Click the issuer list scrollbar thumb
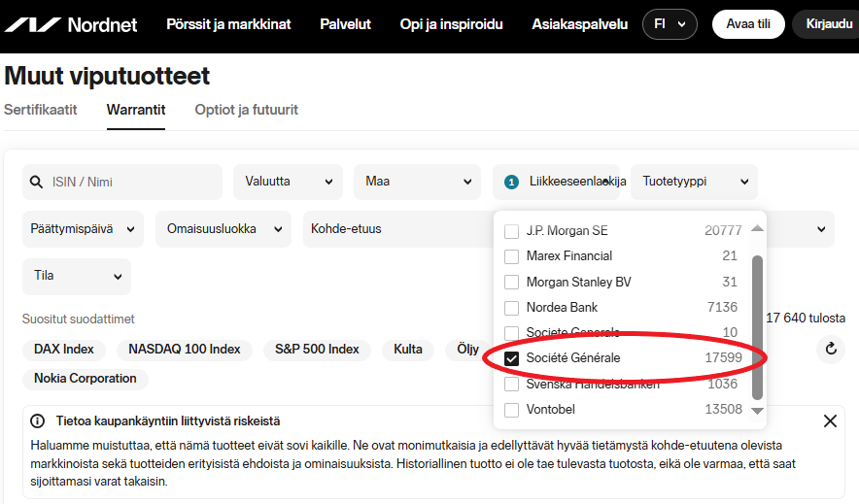This screenshot has width=859, height=504. [x=757, y=327]
